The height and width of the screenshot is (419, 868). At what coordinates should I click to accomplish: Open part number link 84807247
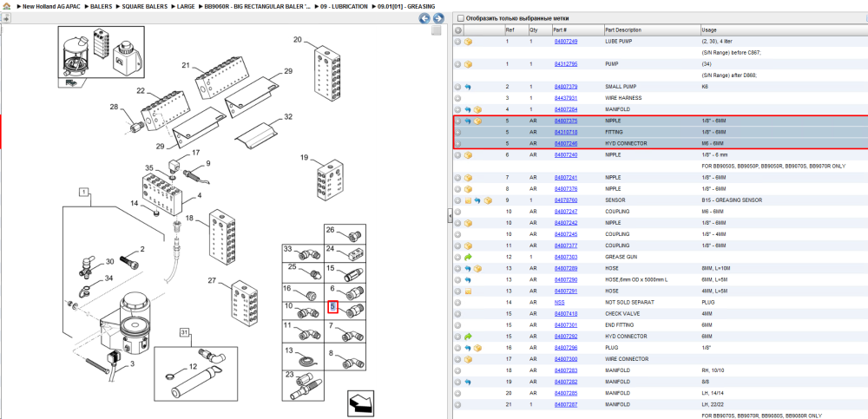[x=566, y=212]
